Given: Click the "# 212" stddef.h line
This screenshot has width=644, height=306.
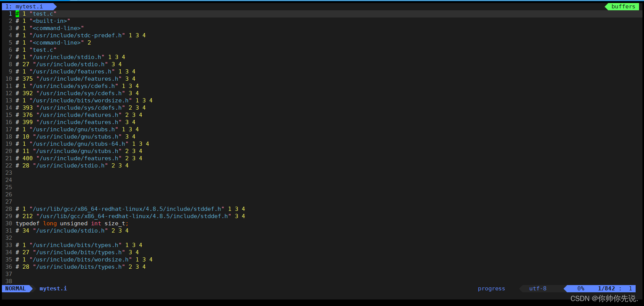Looking at the screenshot, I should click(131, 216).
